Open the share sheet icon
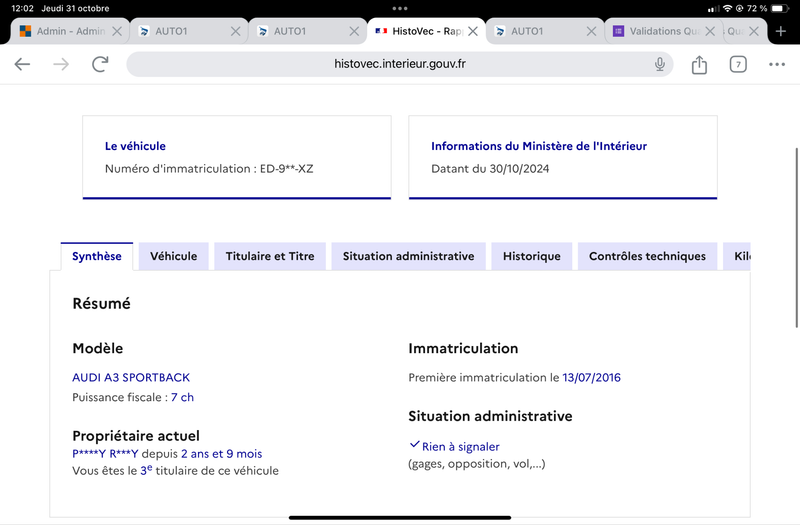 click(x=699, y=65)
